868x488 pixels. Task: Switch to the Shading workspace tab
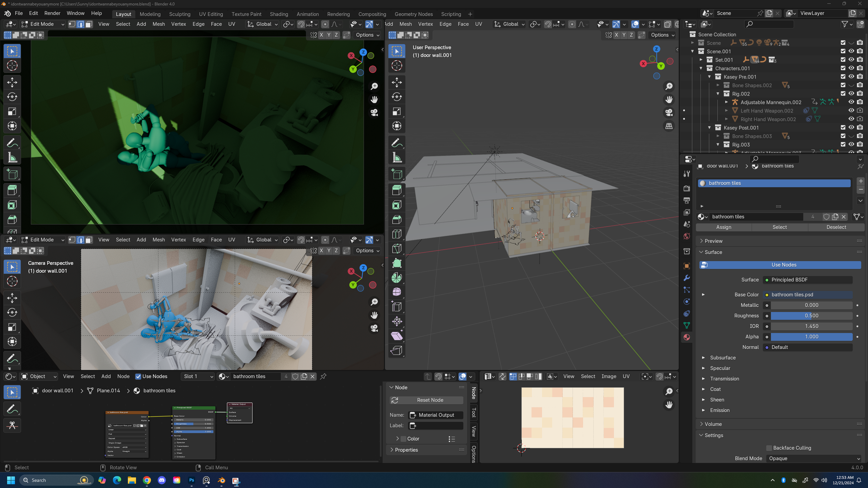(x=278, y=14)
